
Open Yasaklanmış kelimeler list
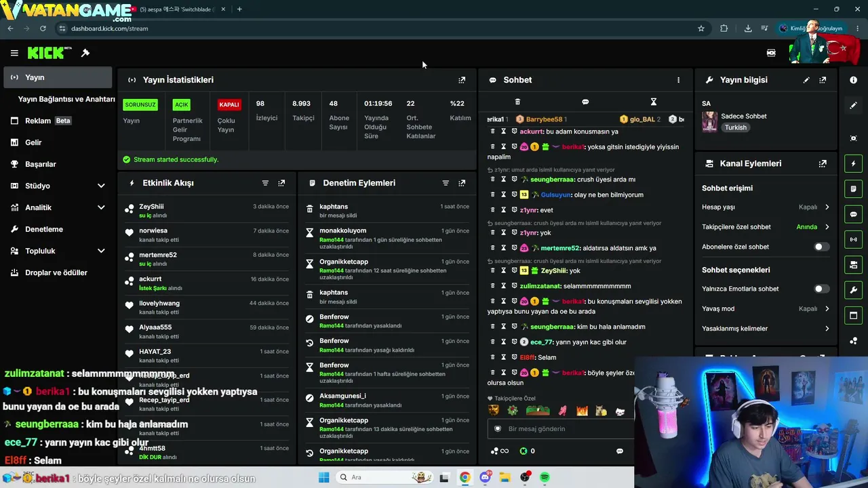766,329
